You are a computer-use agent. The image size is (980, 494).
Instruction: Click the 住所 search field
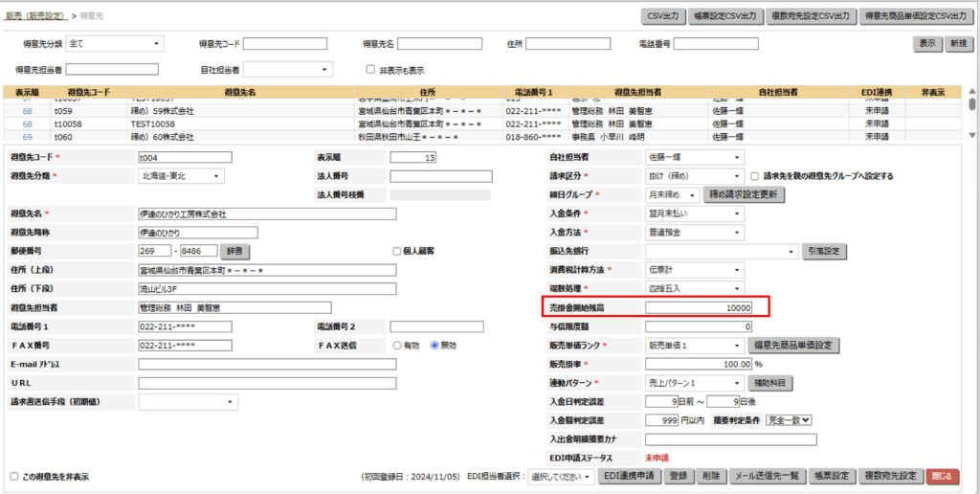pos(568,44)
